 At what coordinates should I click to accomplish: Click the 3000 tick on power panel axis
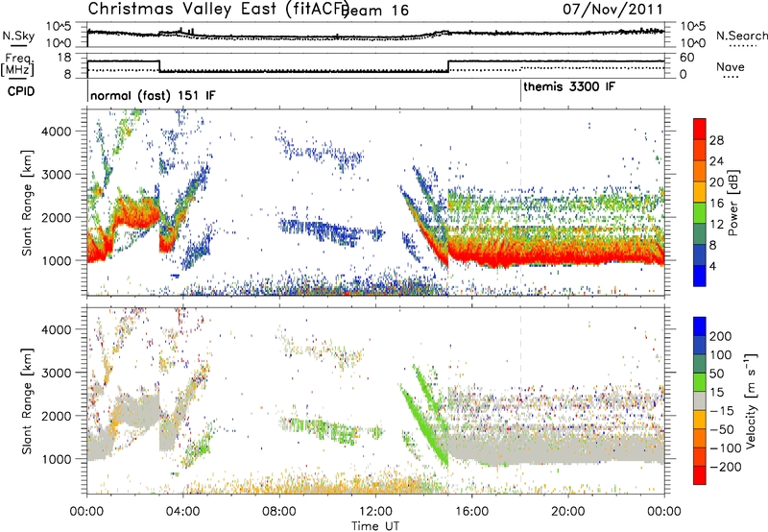(x=56, y=175)
